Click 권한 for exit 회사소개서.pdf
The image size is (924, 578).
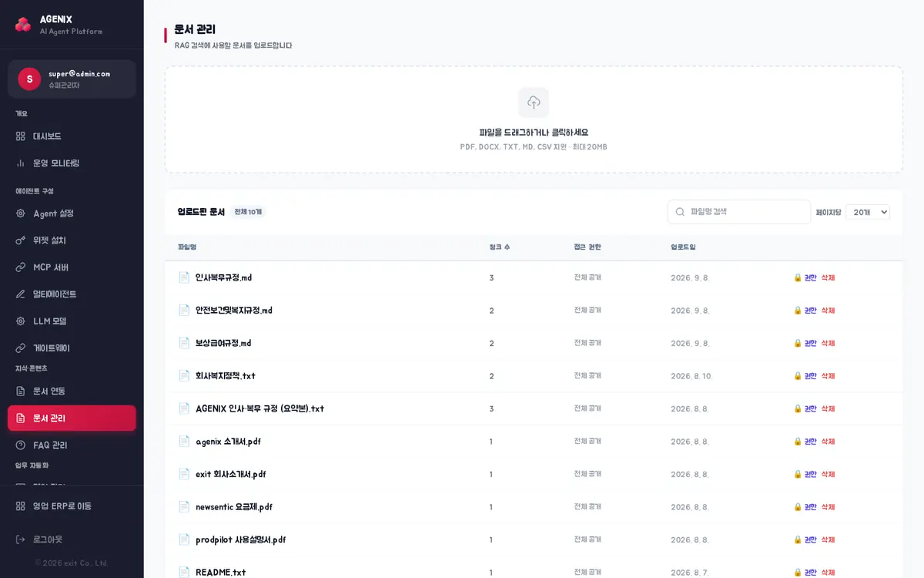click(x=811, y=474)
